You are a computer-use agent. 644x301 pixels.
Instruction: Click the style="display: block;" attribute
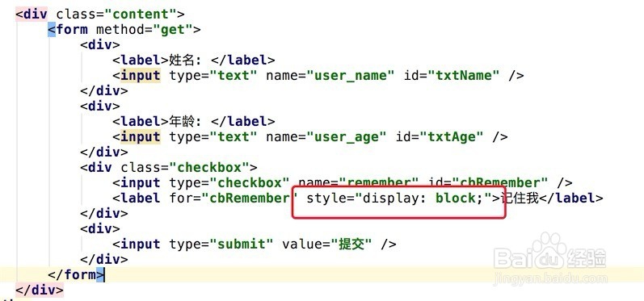pos(400,199)
